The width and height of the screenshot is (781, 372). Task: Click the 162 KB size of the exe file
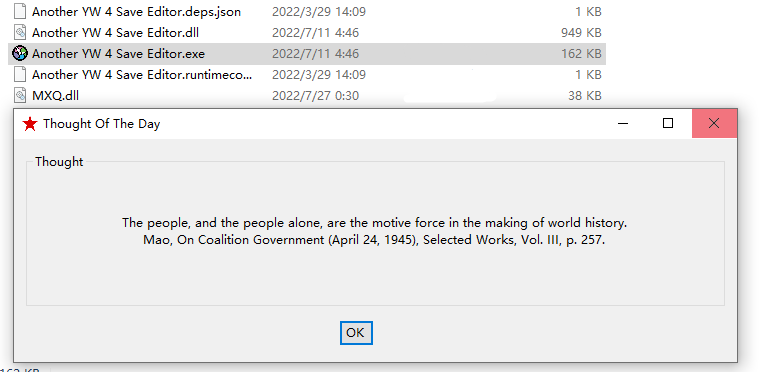581,53
